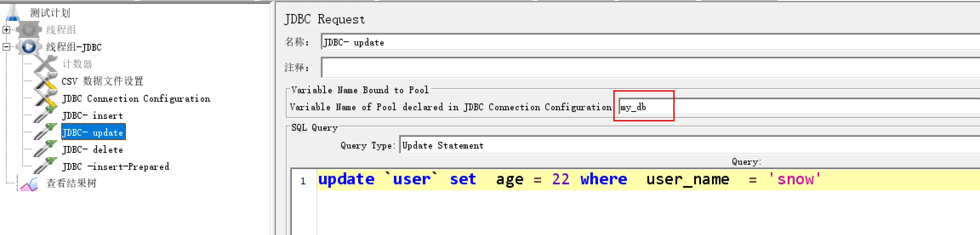980x235 pixels.
Task: Open the Query Type combo box
Action: [689, 145]
